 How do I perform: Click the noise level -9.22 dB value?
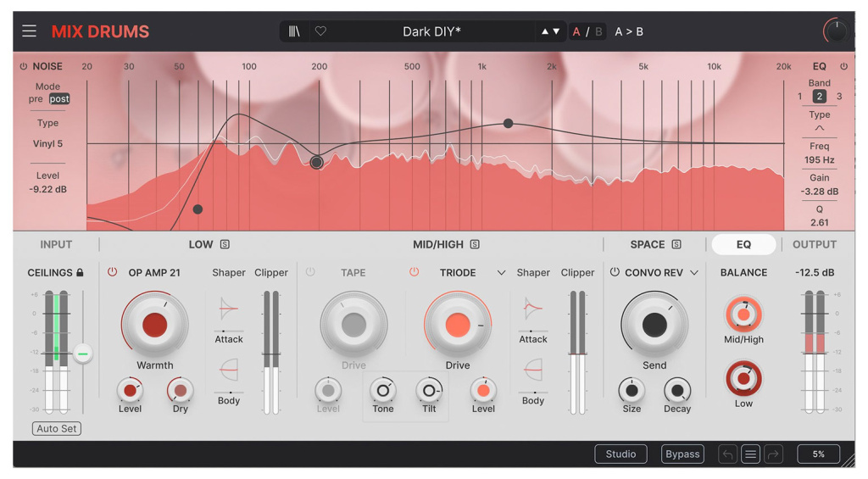[x=47, y=189]
